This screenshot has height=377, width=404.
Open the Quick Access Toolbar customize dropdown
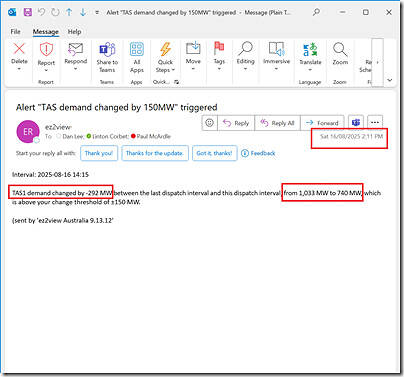point(97,12)
